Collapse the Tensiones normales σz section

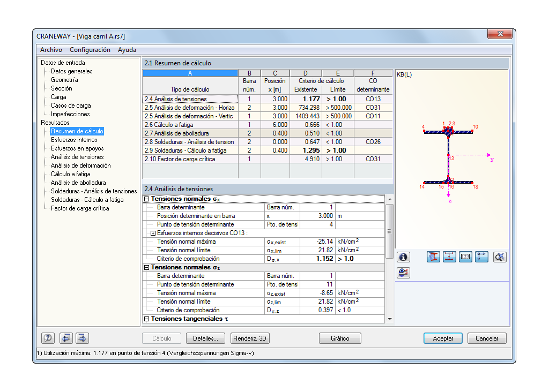147,267
